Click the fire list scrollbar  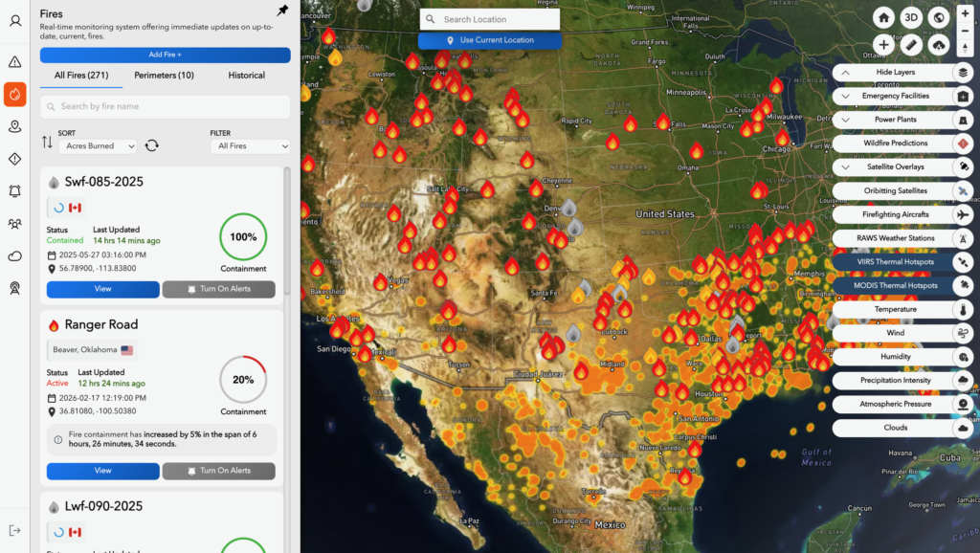pyautogui.click(x=287, y=232)
